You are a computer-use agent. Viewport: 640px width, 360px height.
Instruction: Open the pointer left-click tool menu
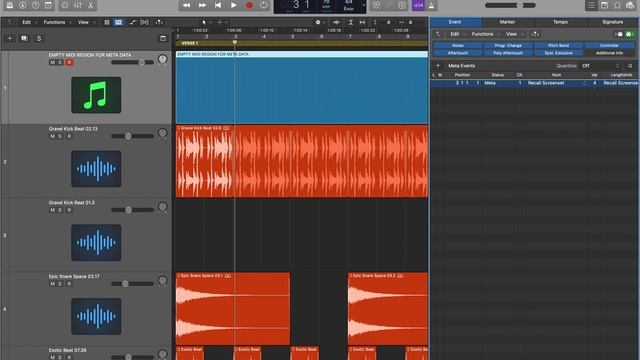point(204,22)
